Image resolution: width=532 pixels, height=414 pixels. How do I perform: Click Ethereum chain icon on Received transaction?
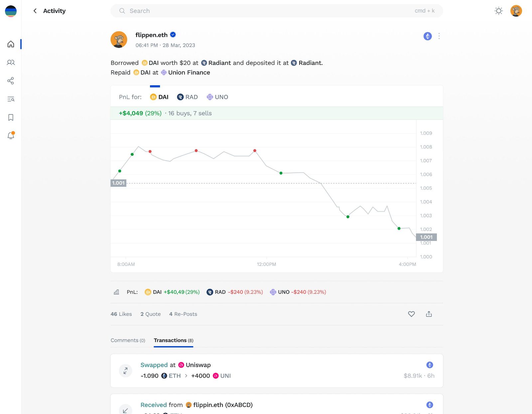coord(430,405)
